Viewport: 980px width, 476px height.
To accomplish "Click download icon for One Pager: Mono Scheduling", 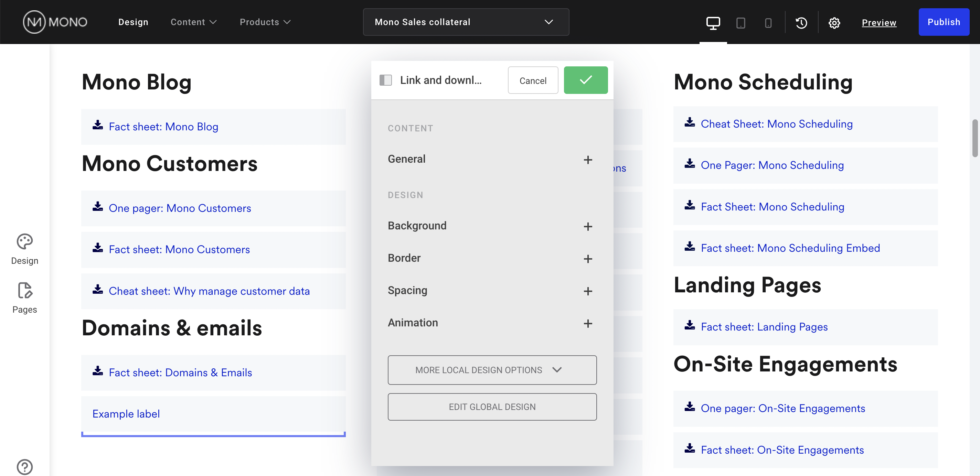I will (x=690, y=163).
